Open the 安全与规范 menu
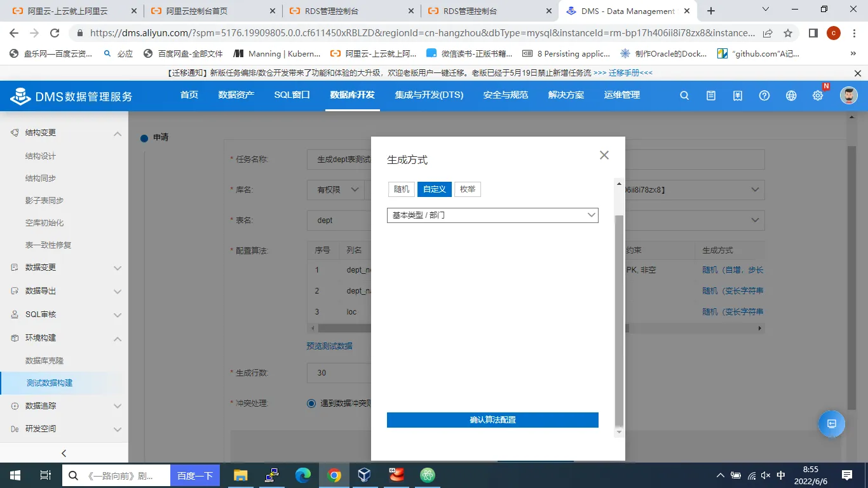The height and width of the screenshot is (488, 868). (x=506, y=95)
